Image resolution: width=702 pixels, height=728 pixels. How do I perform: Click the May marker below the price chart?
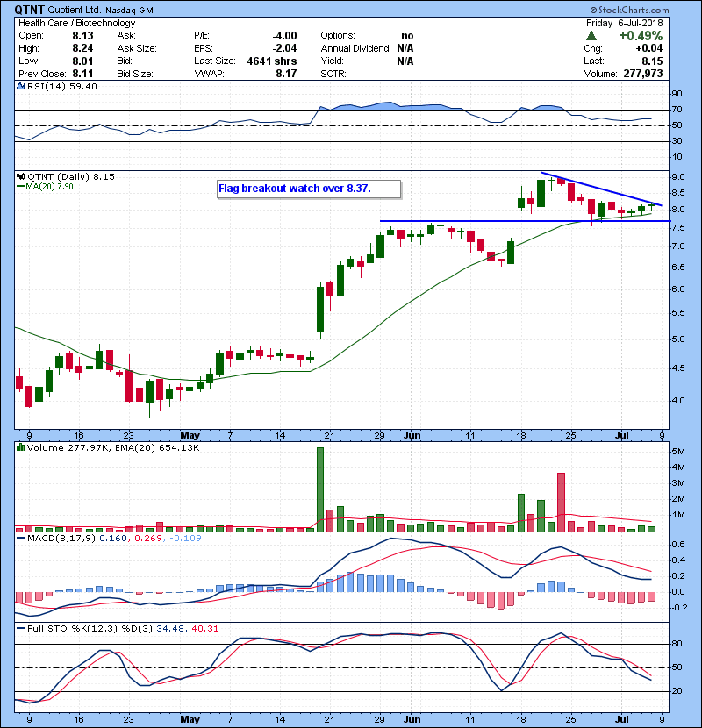(190, 435)
